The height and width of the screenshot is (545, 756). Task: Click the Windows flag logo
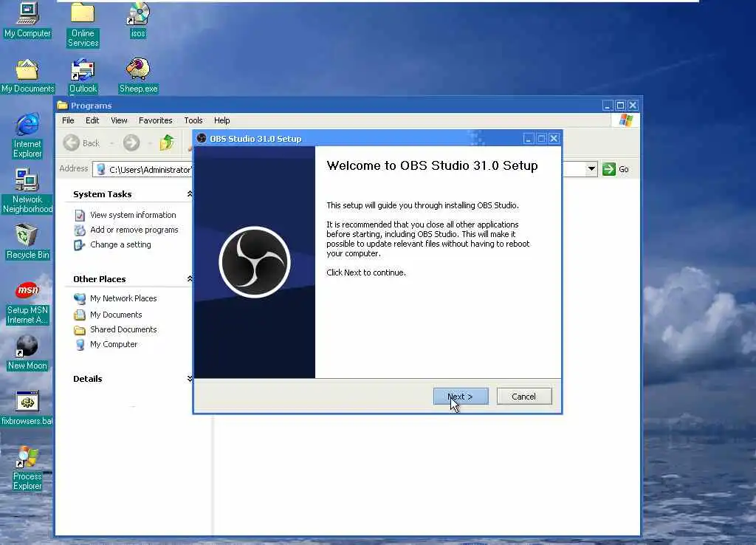click(626, 120)
